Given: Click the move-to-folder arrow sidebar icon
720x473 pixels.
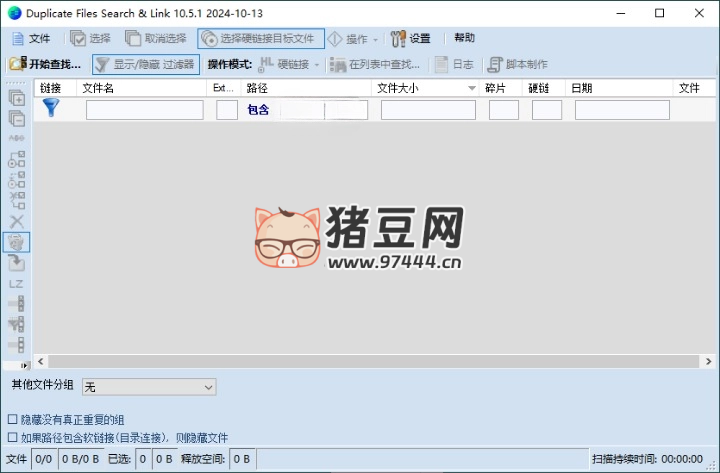Looking at the screenshot, I should tap(17, 263).
